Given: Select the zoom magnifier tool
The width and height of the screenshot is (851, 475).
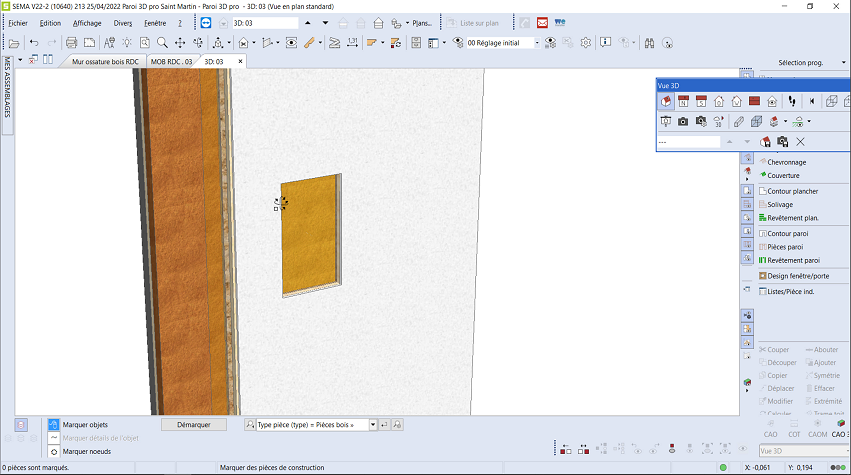Looking at the screenshot, I should click(x=161, y=43).
